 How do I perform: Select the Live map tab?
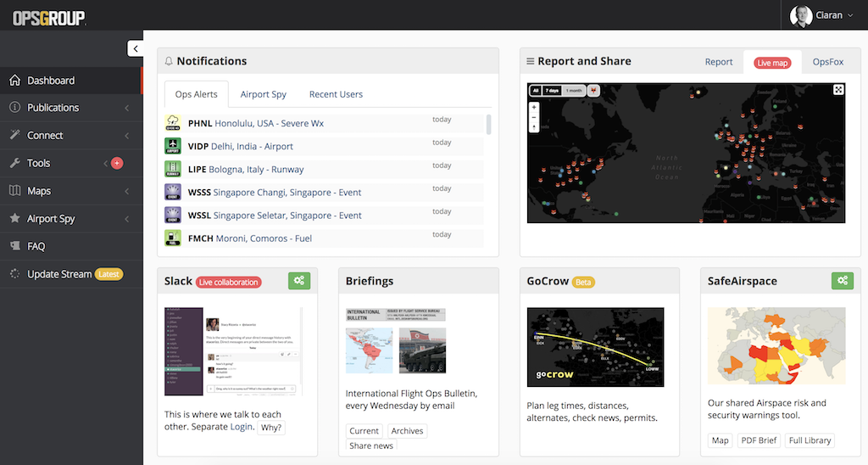click(772, 63)
